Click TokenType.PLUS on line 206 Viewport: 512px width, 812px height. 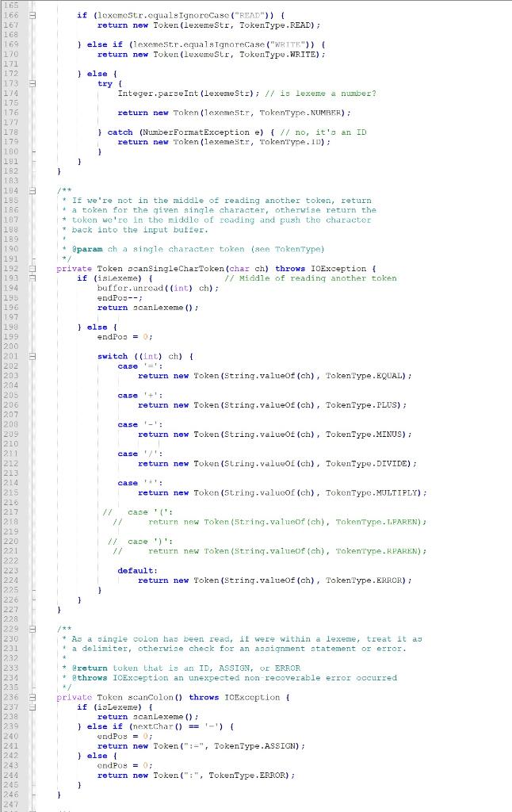(363, 405)
